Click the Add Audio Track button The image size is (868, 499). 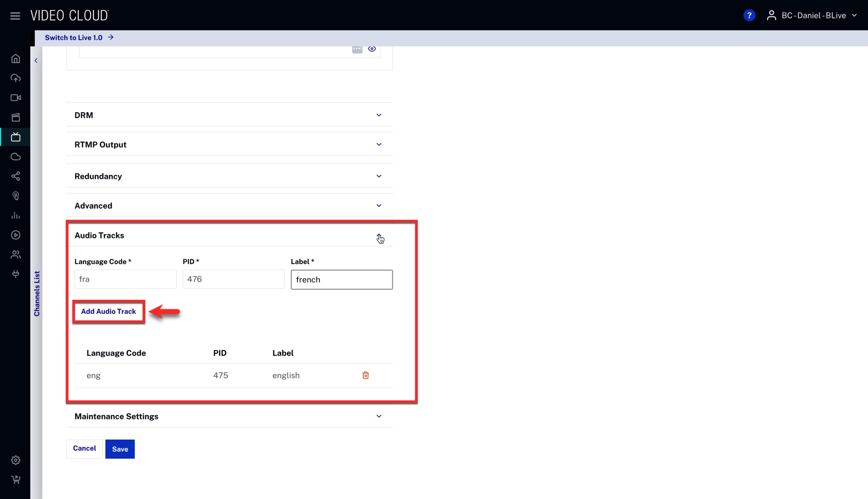click(x=109, y=311)
